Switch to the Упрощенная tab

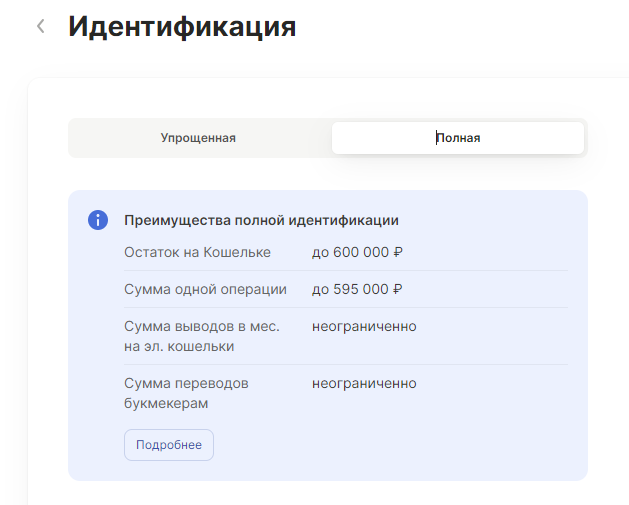[x=198, y=138]
